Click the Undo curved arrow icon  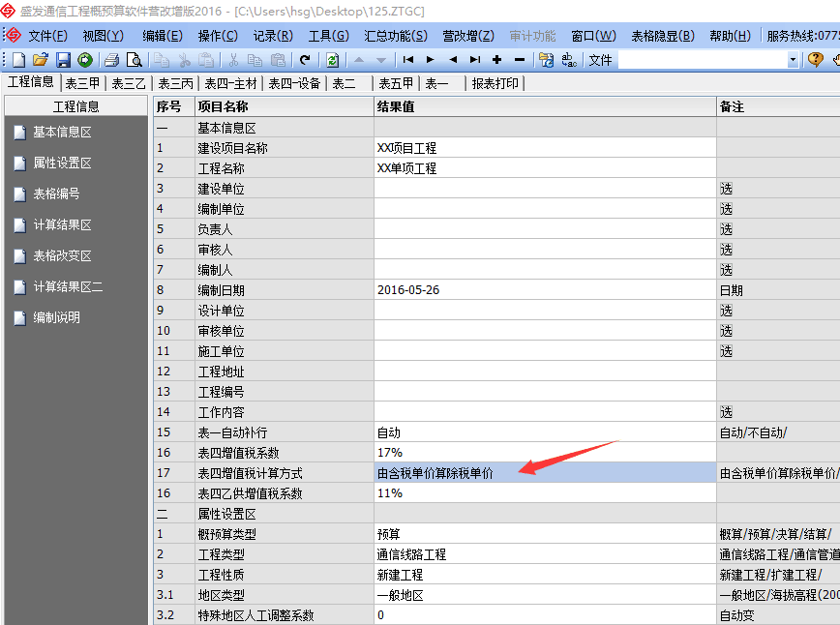point(306,60)
